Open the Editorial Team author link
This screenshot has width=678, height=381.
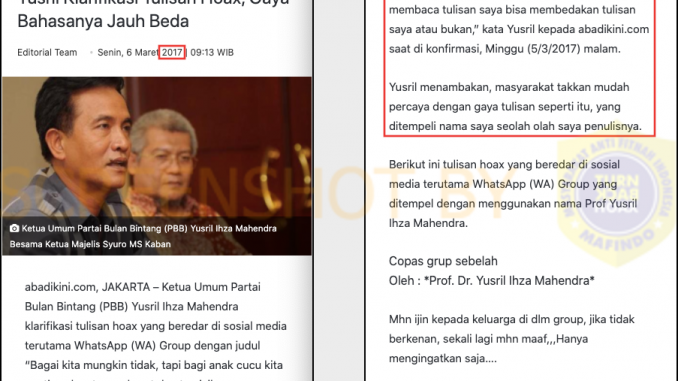coord(47,52)
